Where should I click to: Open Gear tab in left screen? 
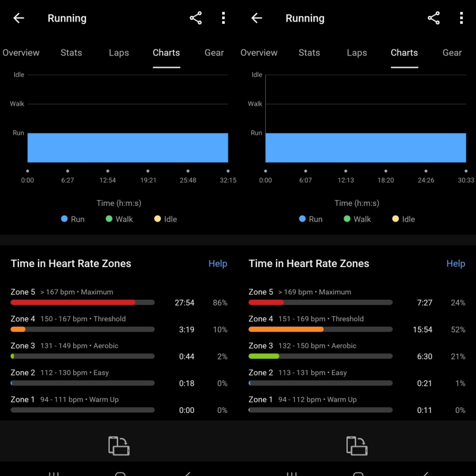coord(214,53)
